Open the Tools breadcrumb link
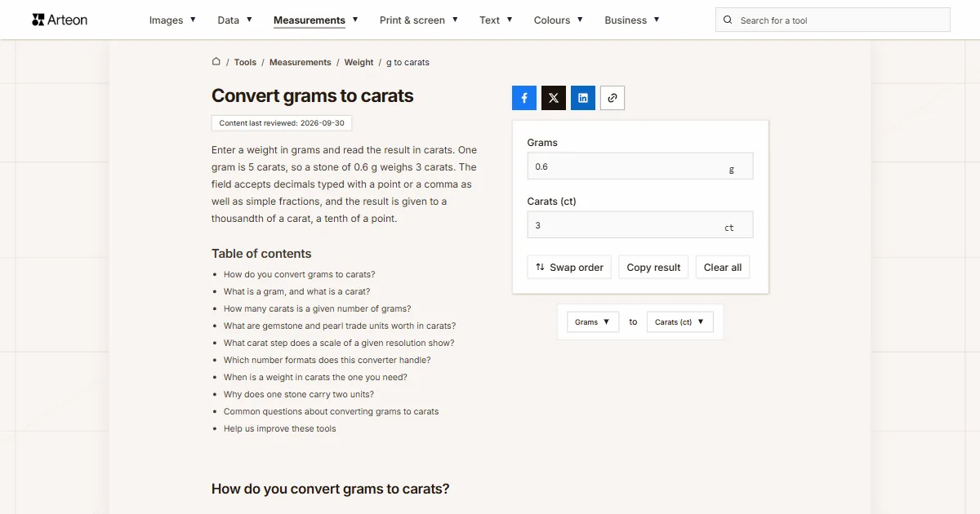Image resolution: width=980 pixels, height=514 pixels. point(245,62)
